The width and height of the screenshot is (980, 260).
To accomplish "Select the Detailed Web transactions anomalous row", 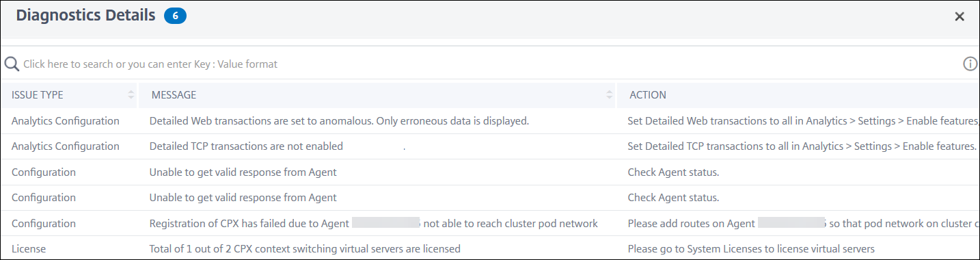I will 490,121.
